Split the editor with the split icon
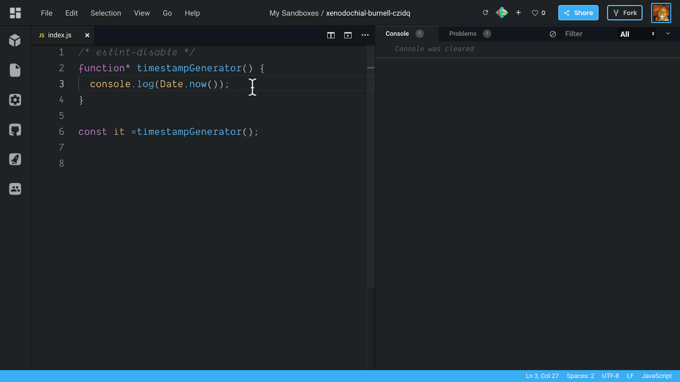 [331, 35]
